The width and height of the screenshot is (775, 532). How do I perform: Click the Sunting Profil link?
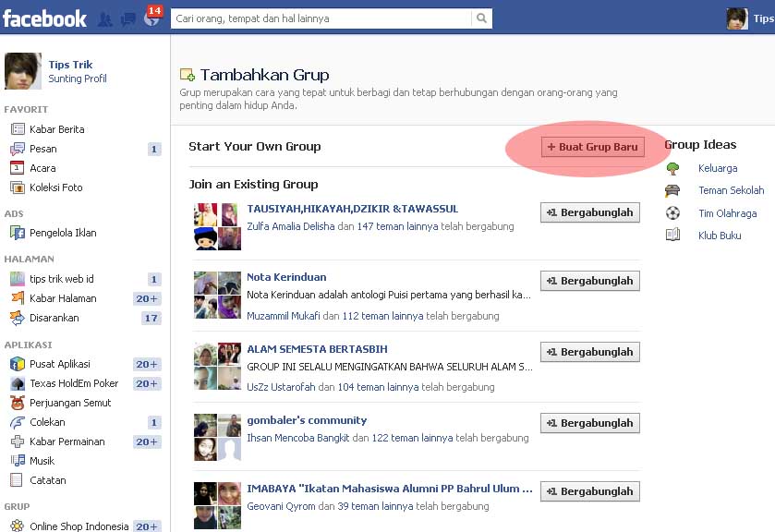[x=77, y=79]
